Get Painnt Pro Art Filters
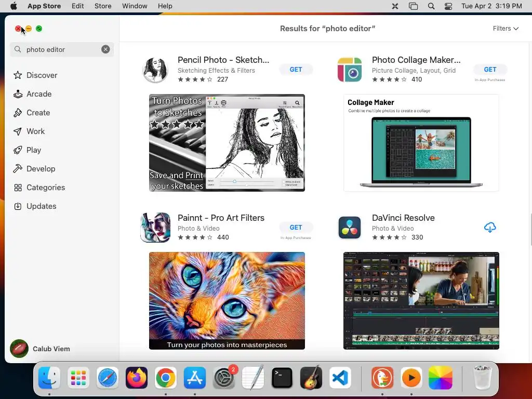 [296, 228]
